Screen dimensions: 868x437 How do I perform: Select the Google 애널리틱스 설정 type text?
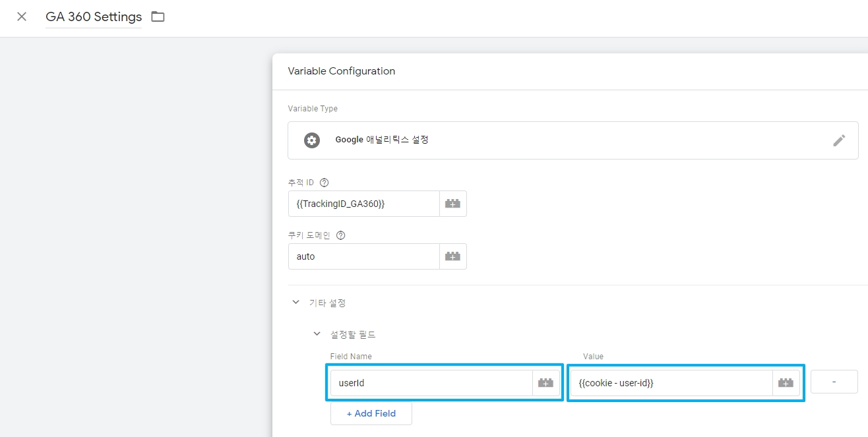pos(382,140)
